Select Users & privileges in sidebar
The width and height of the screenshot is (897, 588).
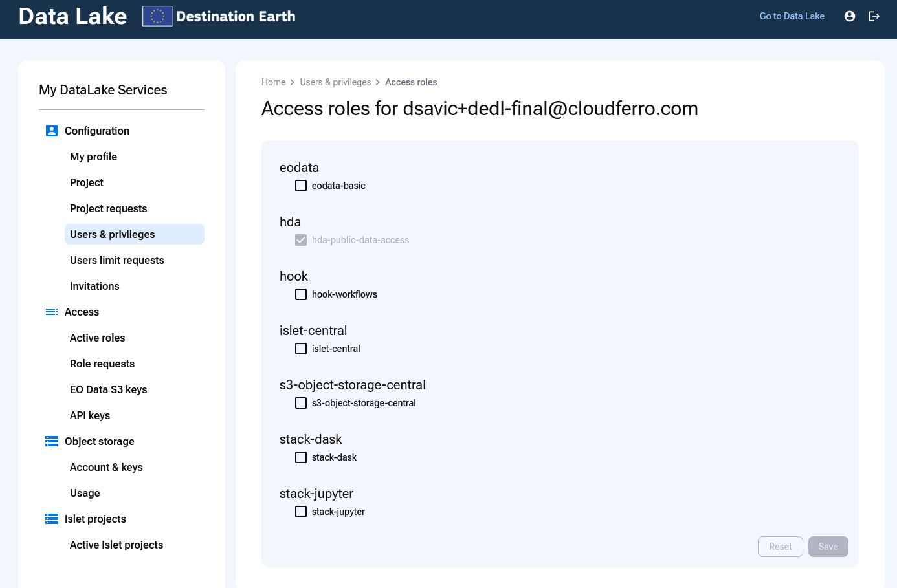tap(135, 234)
